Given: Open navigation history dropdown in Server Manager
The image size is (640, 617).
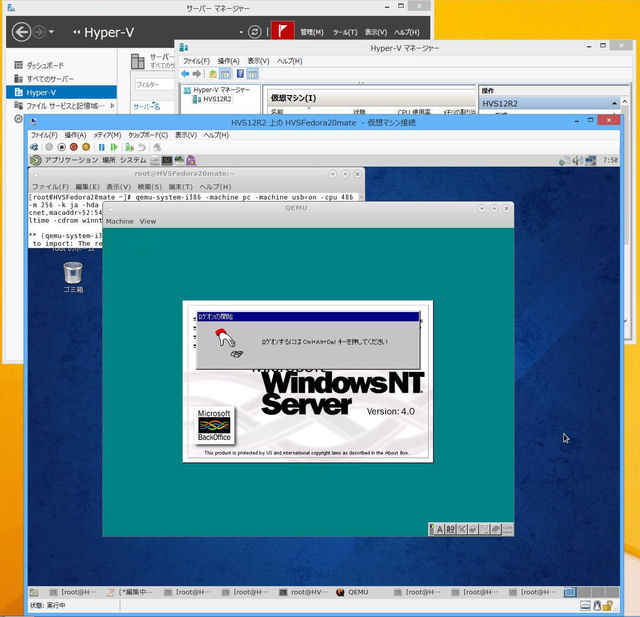Looking at the screenshot, I should (51, 31).
